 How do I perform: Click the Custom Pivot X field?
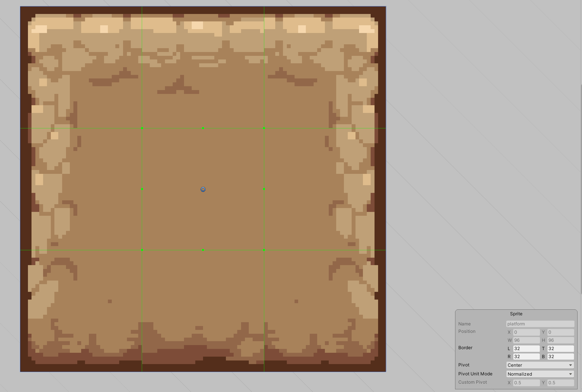tap(526, 383)
